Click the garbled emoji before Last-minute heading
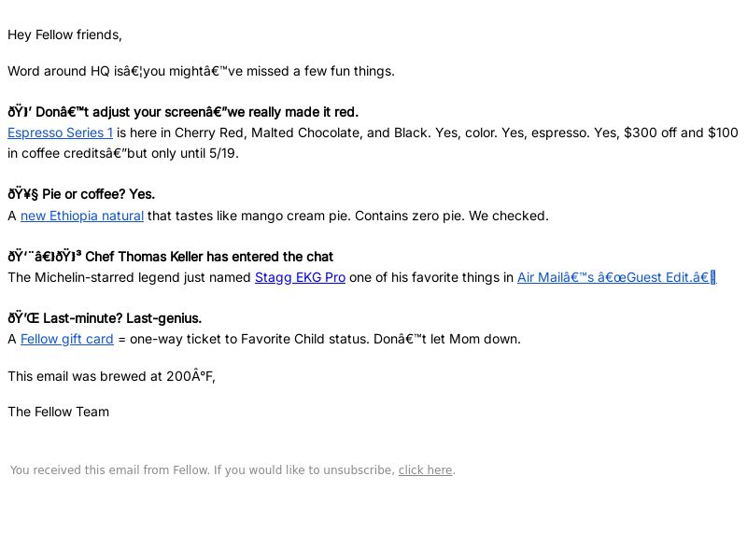Viewport: 747px width, 560px height. (23, 318)
